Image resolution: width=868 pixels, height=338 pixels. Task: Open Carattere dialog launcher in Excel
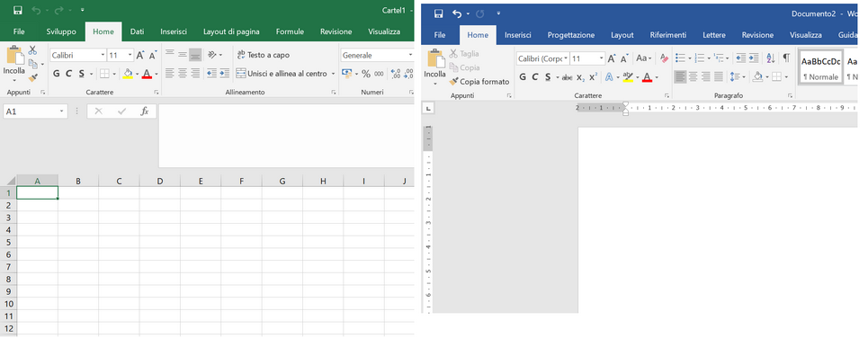[157, 93]
